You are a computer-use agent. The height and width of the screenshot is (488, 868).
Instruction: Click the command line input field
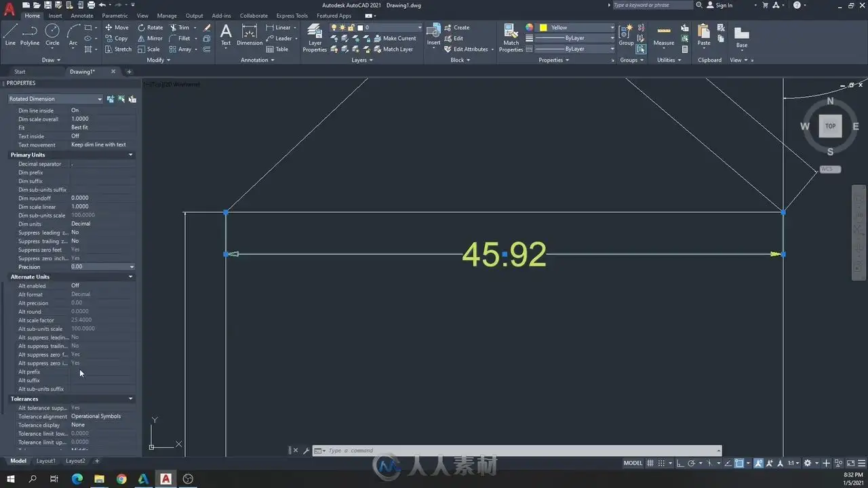coord(522,451)
